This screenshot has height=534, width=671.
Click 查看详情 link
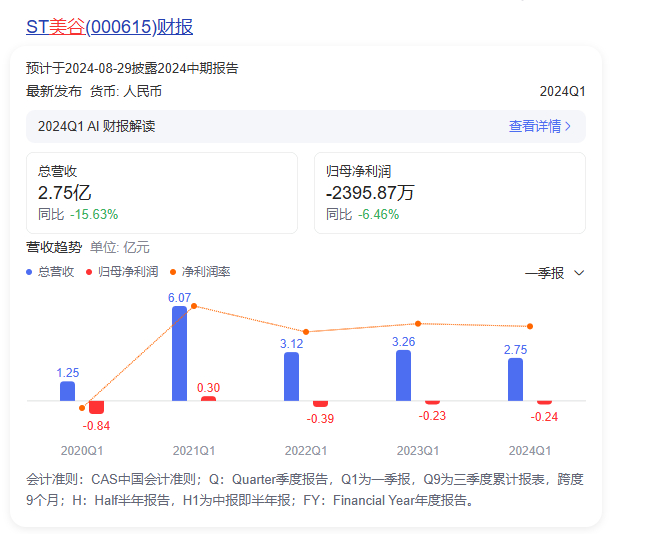[x=534, y=126]
